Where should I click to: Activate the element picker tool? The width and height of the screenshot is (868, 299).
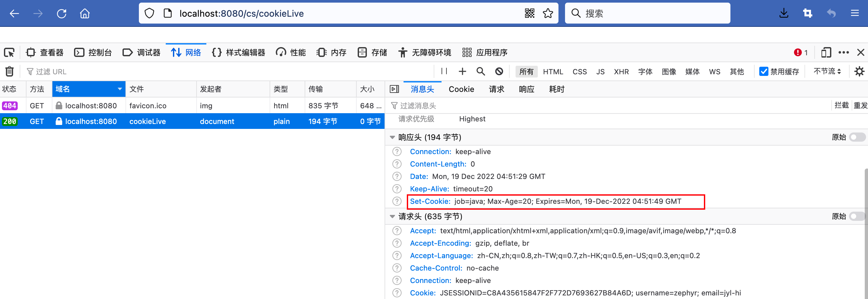[9, 53]
